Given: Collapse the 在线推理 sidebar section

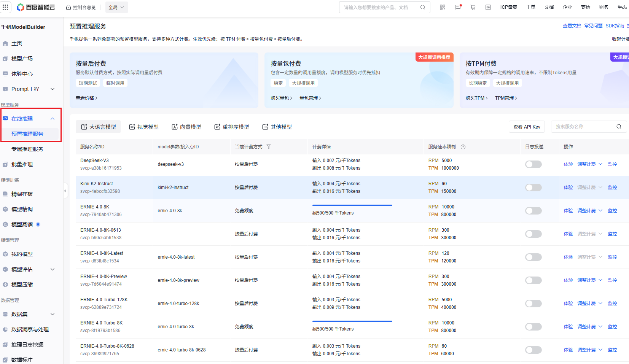Looking at the screenshot, I should click(53, 119).
